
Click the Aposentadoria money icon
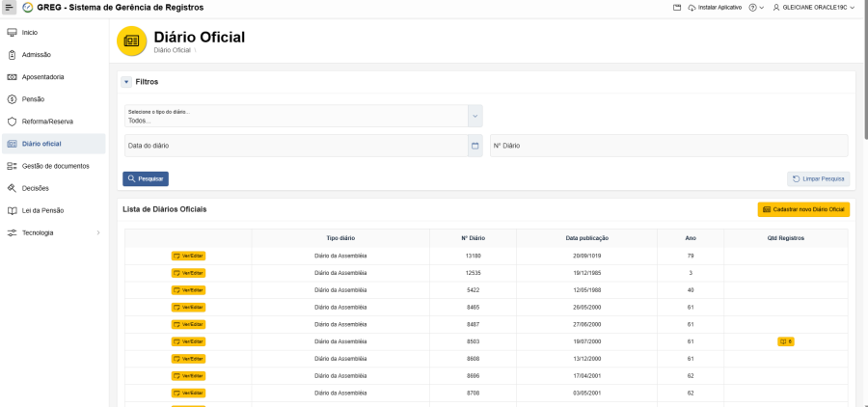click(12, 77)
